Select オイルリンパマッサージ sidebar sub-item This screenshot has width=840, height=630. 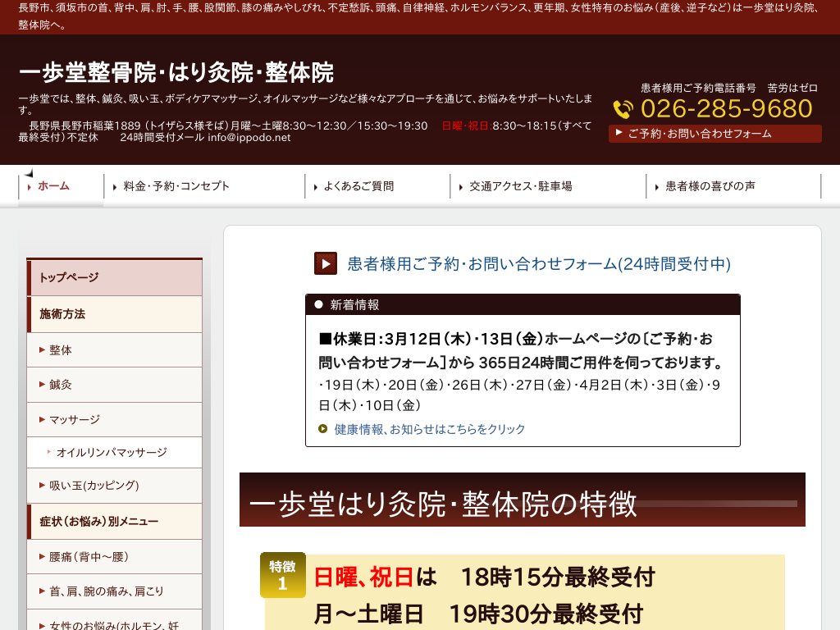click(x=112, y=452)
